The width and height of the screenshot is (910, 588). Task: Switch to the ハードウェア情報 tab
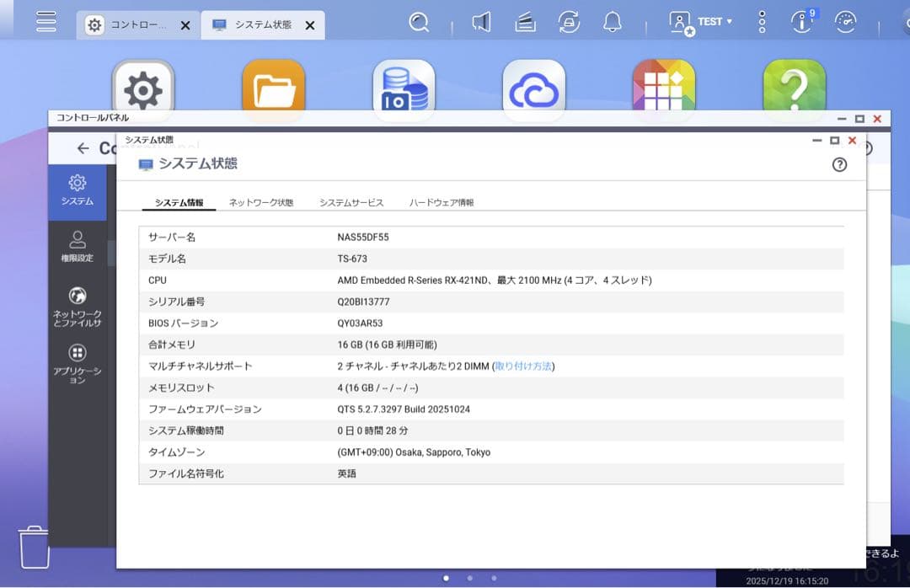coord(440,202)
